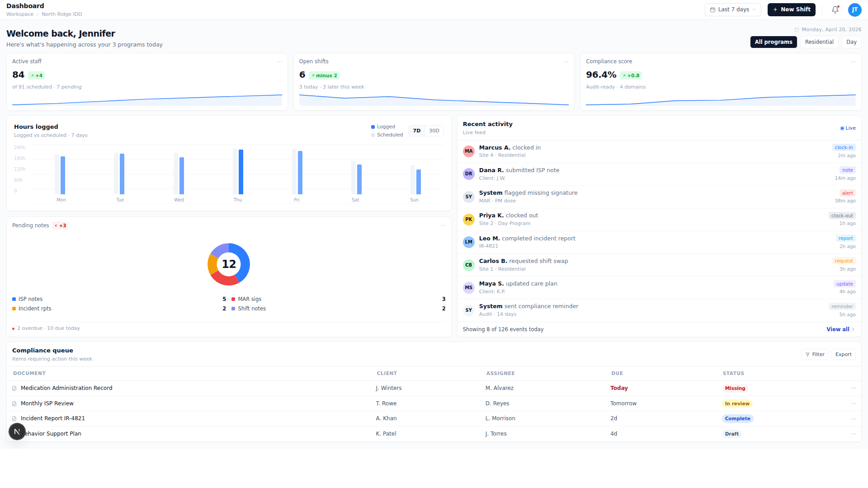Click document icon beside Incident Report IR-4821
The width and height of the screenshot is (868, 488).
coord(14,419)
